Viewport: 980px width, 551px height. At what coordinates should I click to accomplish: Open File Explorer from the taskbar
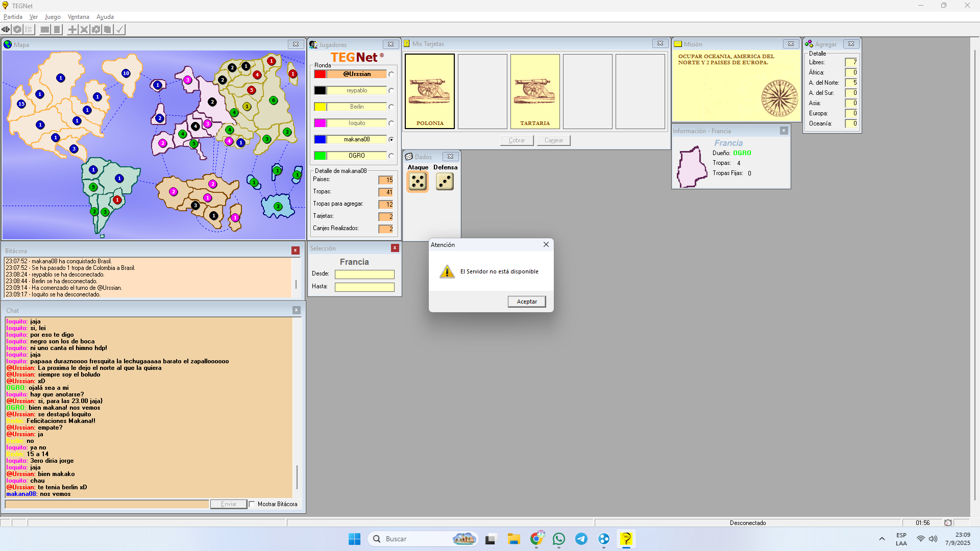coord(513,539)
